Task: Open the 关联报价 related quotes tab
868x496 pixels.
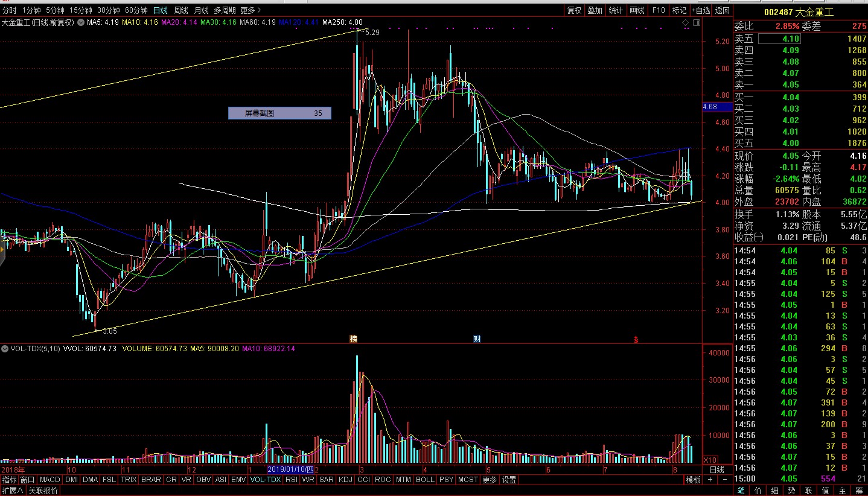Action: pyautogui.click(x=43, y=491)
